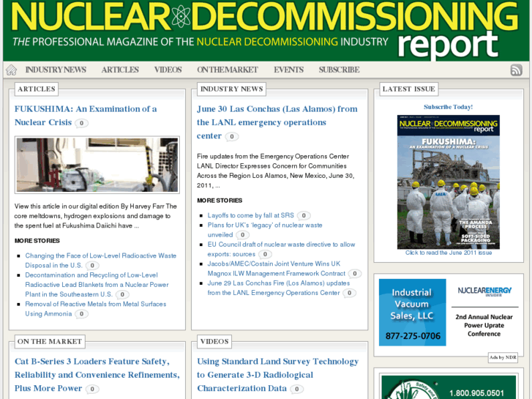Open comment count for Low-Level Waste Disposal story
The width and height of the screenshot is (532, 399).
[92, 265]
